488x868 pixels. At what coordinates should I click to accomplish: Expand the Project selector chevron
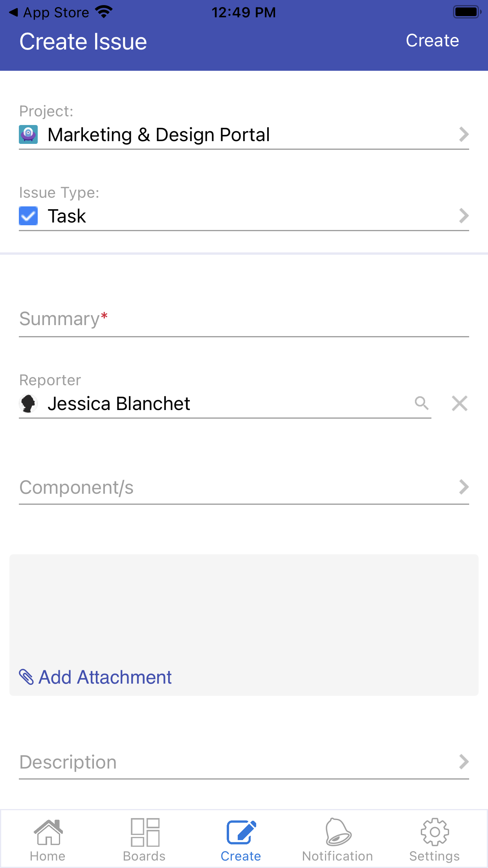point(464,134)
